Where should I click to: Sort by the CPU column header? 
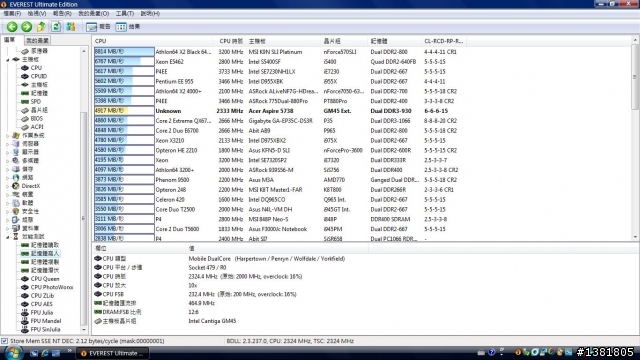153,41
